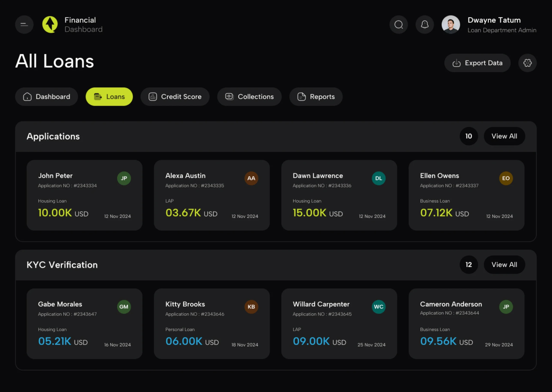This screenshot has width=552, height=392.
Task: Click the Applications count badge 10
Action: 469,136
